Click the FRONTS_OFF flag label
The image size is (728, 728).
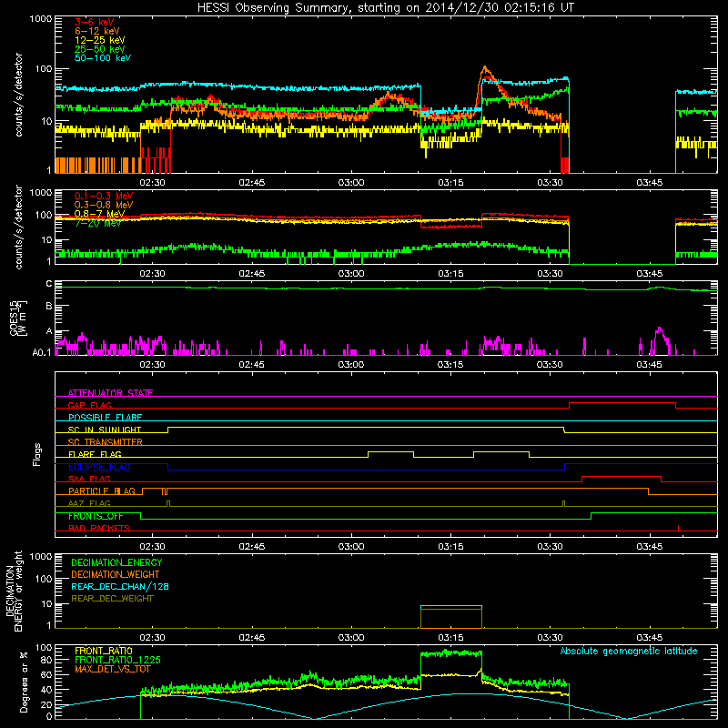tap(96, 516)
